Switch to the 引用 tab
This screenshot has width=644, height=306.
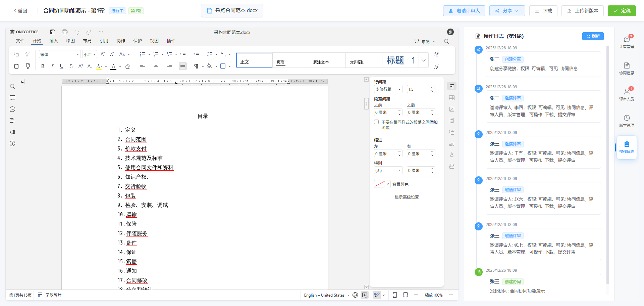point(104,41)
